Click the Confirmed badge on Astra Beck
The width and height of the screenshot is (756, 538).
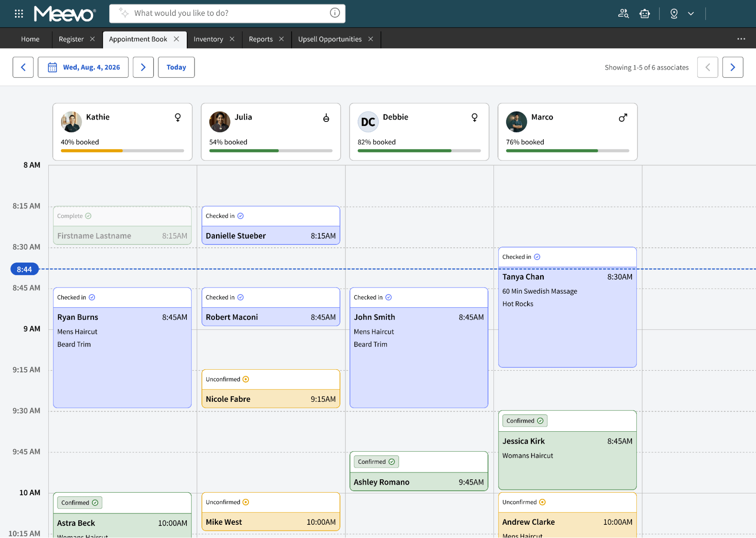click(x=79, y=503)
